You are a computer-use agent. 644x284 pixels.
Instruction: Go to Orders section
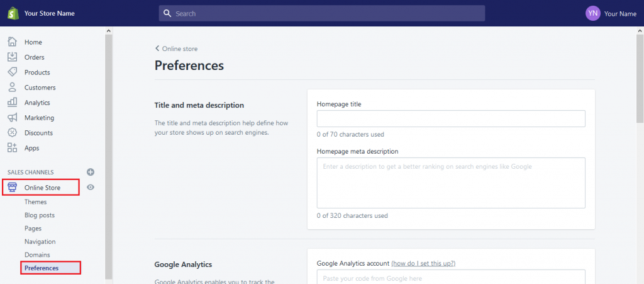34,57
